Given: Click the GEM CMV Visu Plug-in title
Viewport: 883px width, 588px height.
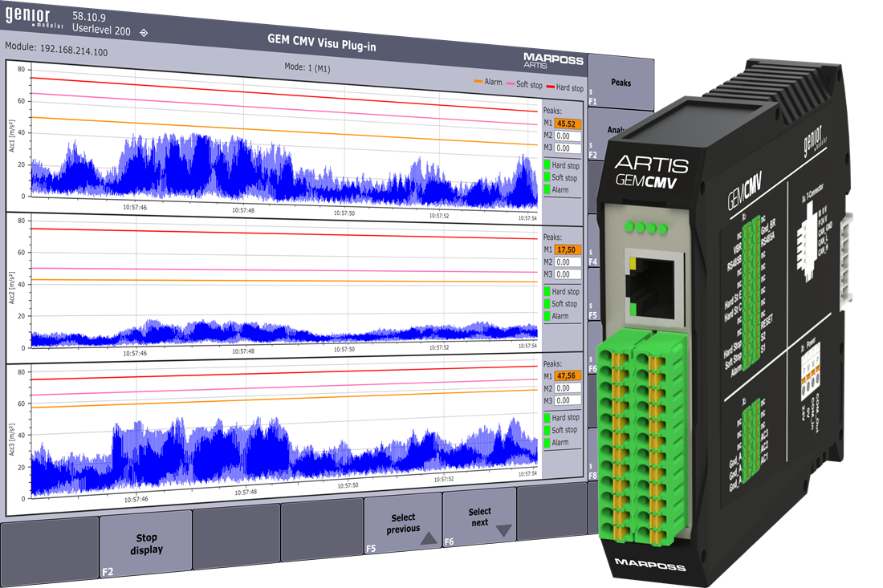Looking at the screenshot, I should [322, 43].
